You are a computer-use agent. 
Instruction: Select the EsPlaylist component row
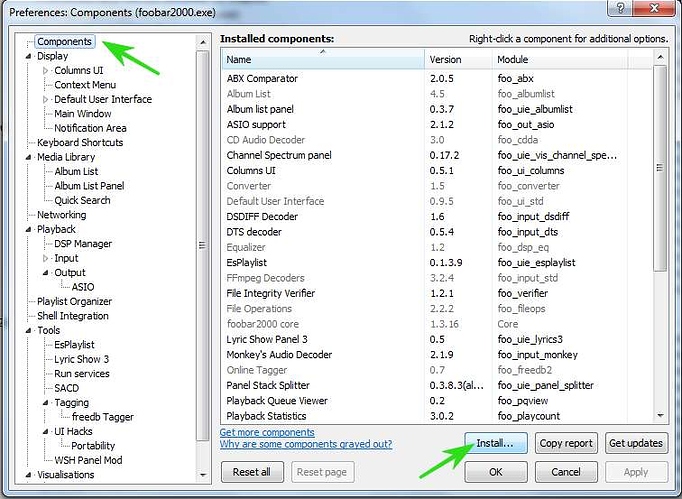pyautogui.click(x=437, y=263)
